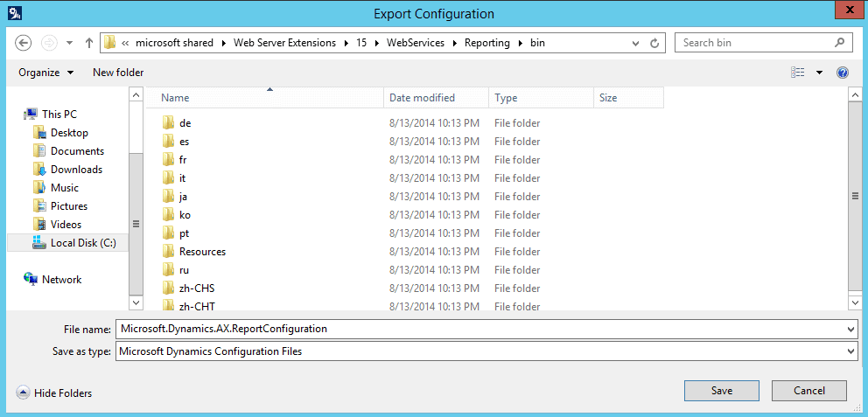The height and width of the screenshot is (417, 868).
Task: Open view options dropdown arrow
Action: [819, 73]
